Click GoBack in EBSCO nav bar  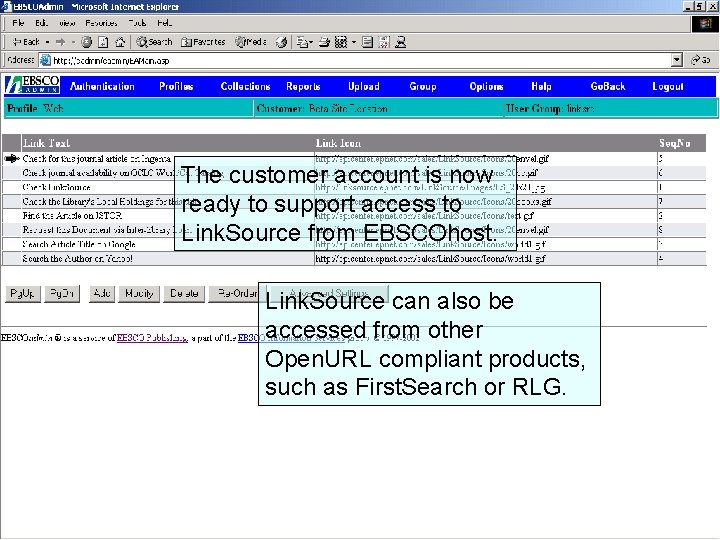click(x=608, y=86)
